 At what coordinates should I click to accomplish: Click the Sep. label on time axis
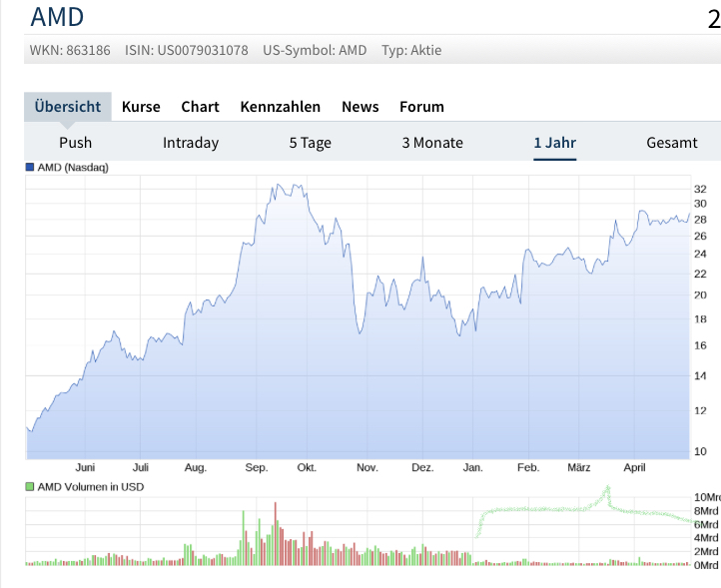pos(257,467)
